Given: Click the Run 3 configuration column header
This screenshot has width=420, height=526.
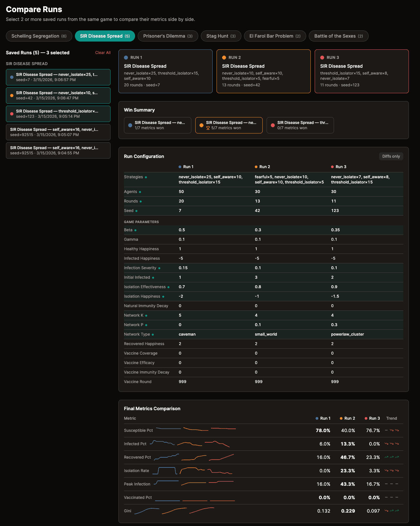Looking at the screenshot, I should pyautogui.click(x=339, y=167).
